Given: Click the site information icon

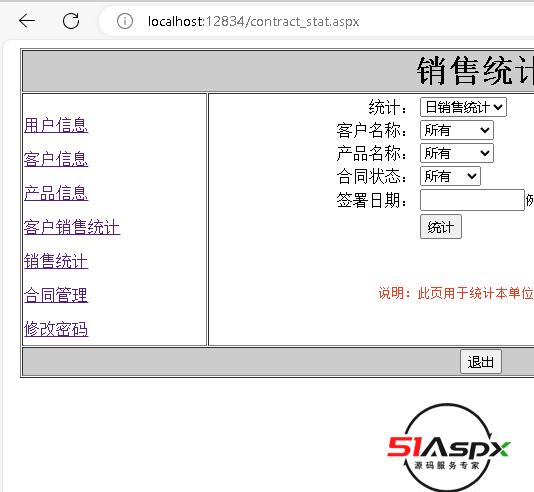Looking at the screenshot, I should (x=125, y=21).
